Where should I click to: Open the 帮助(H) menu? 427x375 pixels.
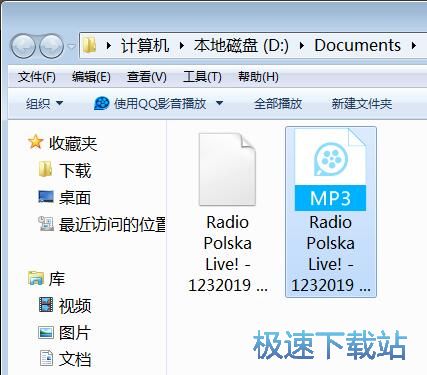click(258, 77)
